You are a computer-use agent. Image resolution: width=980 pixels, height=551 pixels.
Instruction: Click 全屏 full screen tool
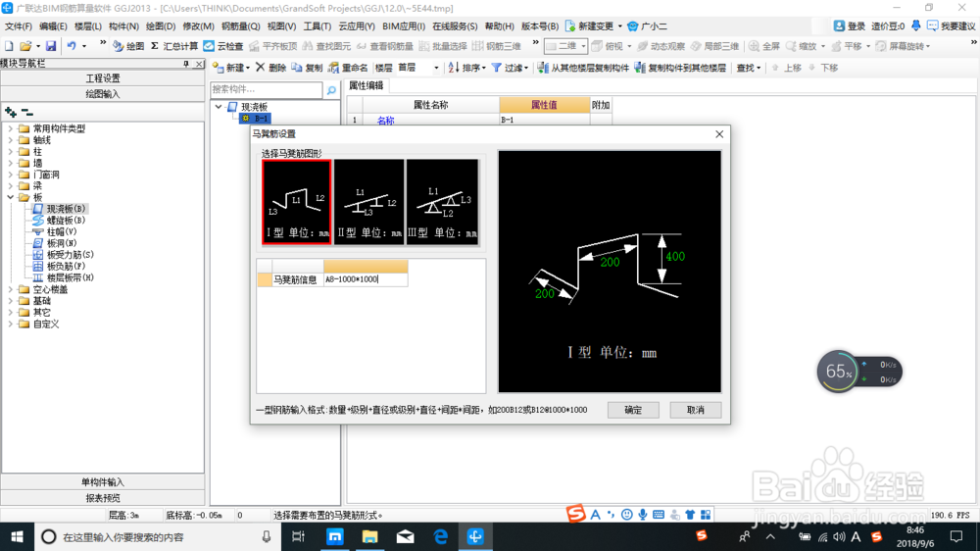tap(764, 46)
